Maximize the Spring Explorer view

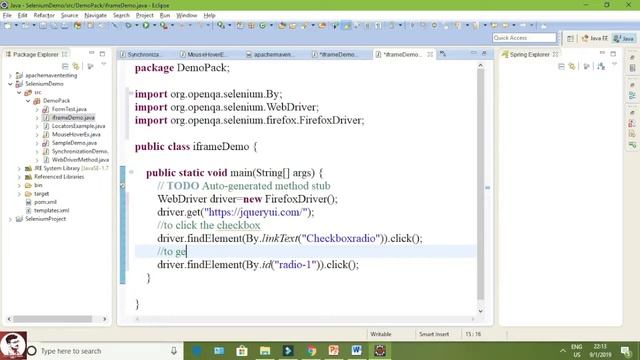click(613, 53)
